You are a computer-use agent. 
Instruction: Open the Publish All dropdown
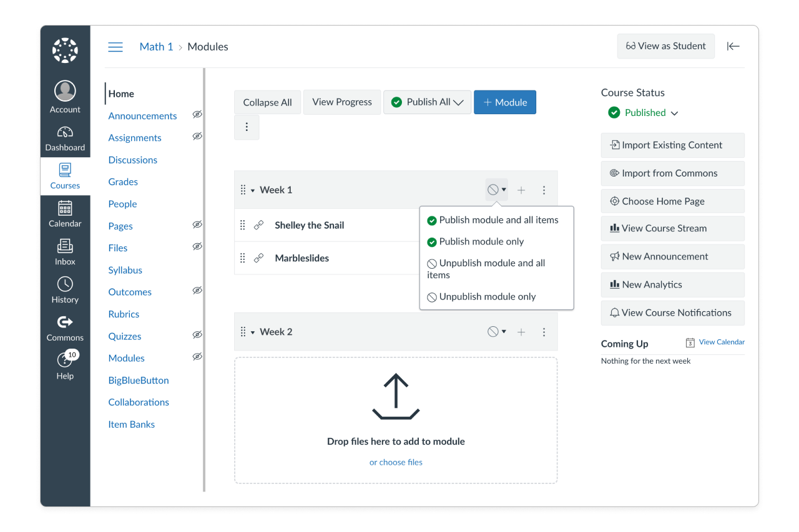(427, 102)
